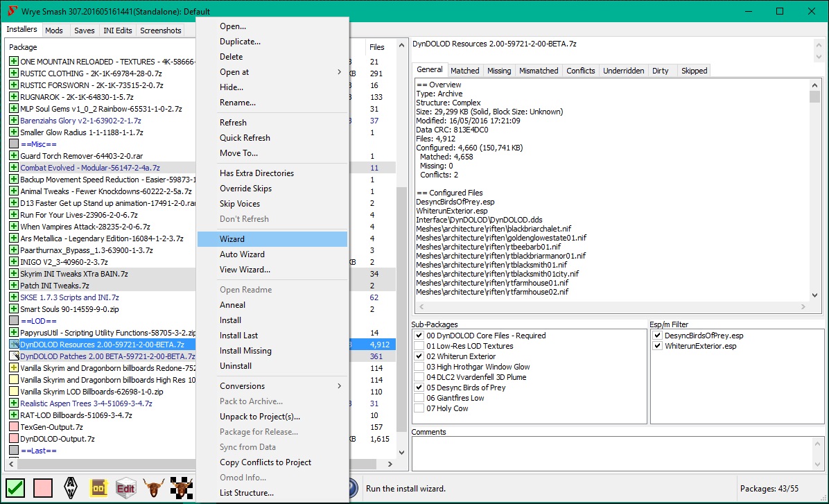The width and height of the screenshot is (829, 504).
Task: Select the Smart Souls 90-14559-9-0.zip row
Action: (102, 309)
